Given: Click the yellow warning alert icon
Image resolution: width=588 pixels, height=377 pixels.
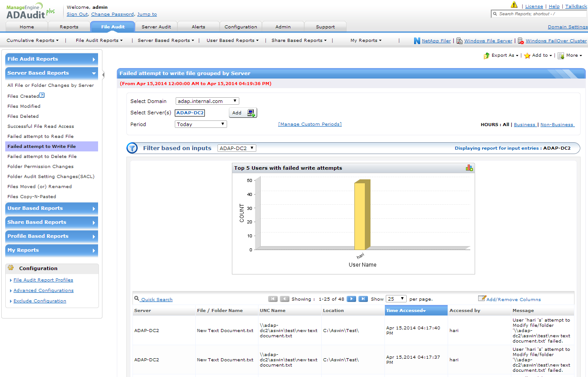Looking at the screenshot, I should (x=514, y=6).
